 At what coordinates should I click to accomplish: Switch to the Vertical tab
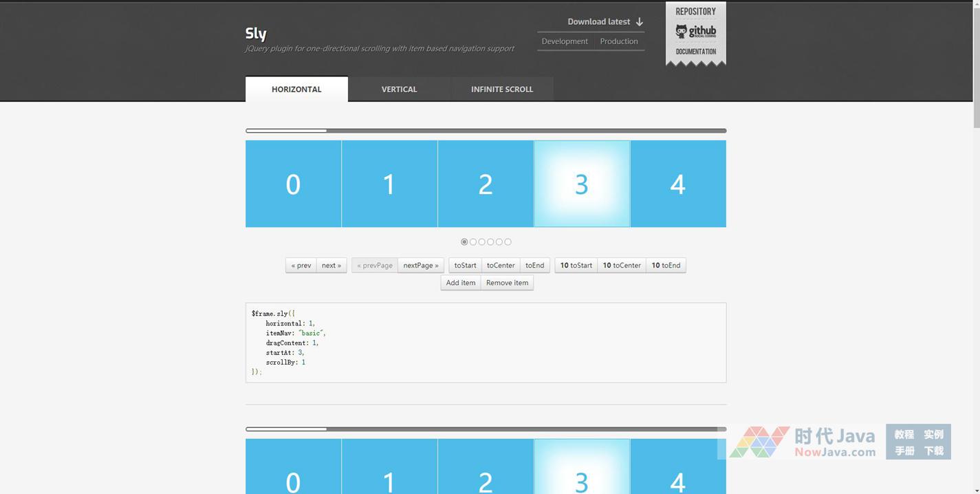399,89
